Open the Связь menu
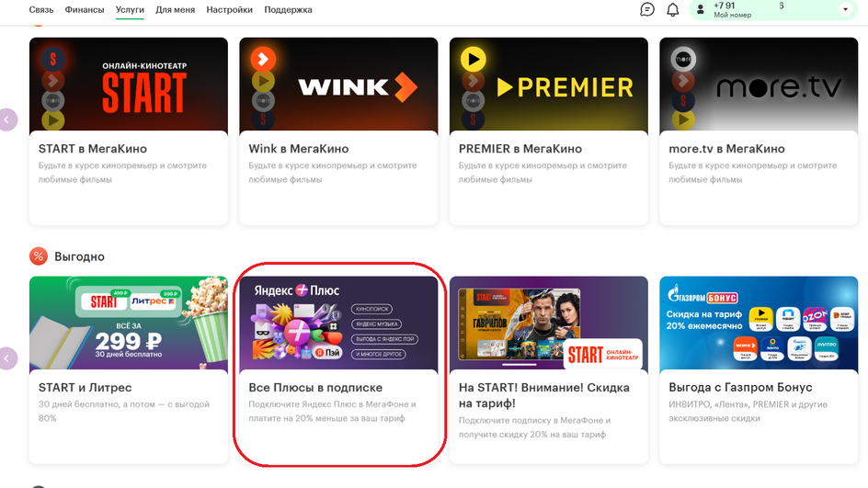 (41, 9)
